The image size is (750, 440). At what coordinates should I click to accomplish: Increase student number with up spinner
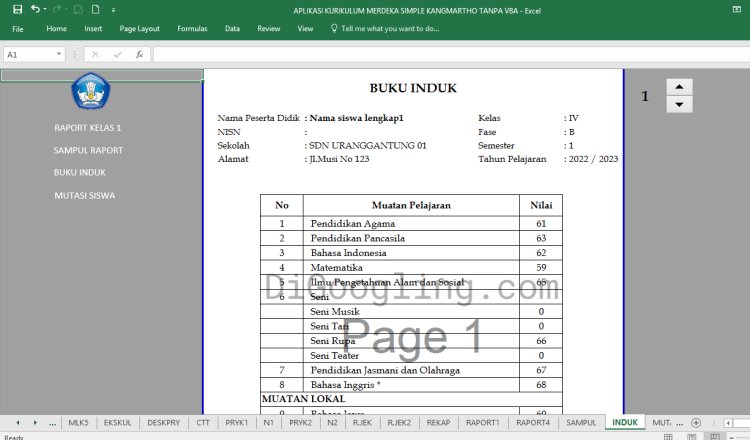pyautogui.click(x=678, y=87)
